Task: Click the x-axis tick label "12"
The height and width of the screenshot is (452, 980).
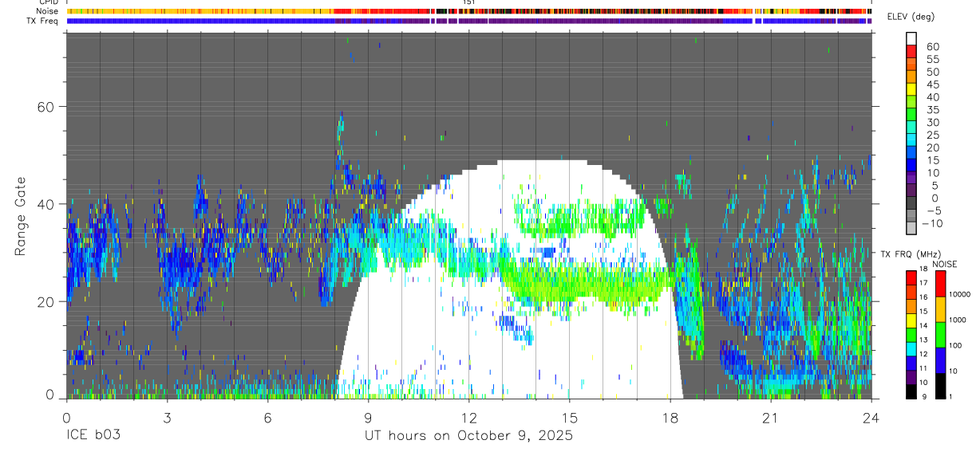Action: click(468, 417)
